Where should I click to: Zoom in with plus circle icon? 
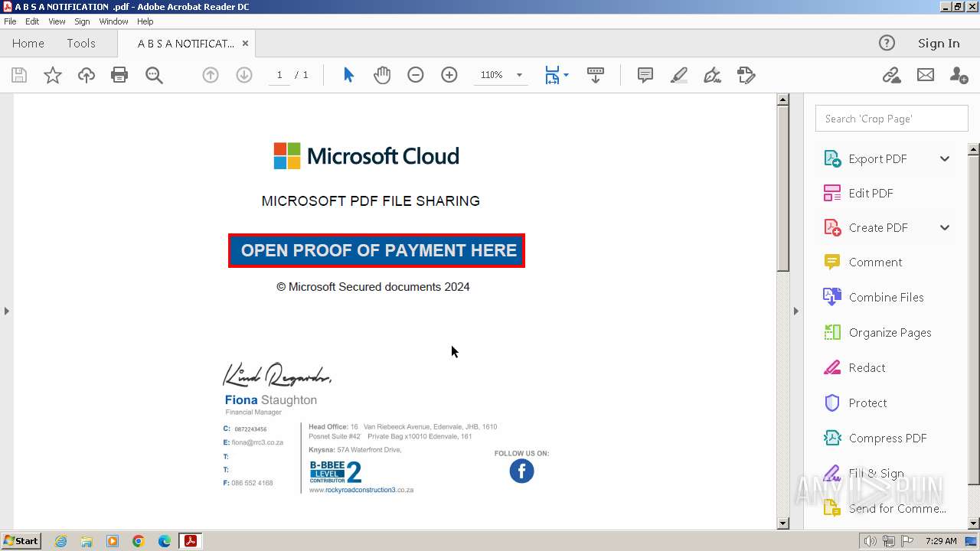(449, 75)
